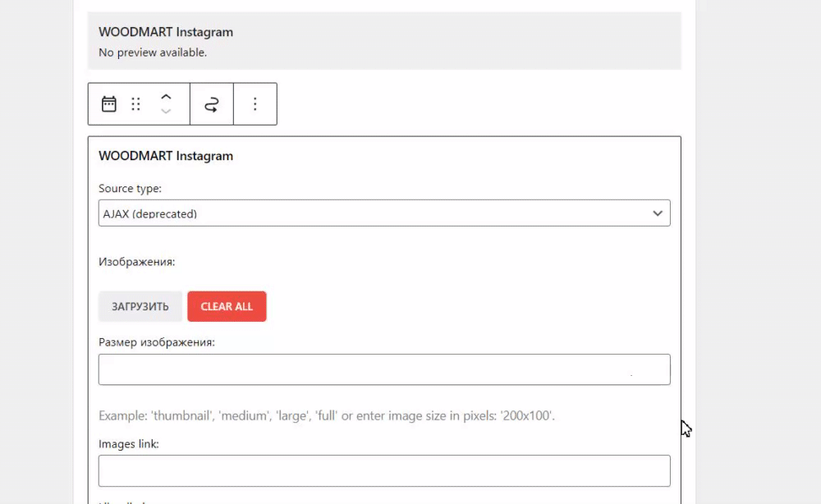Click the 'Изображения:' label
Image resolution: width=821 pixels, height=504 pixels.
coord(136,262)
